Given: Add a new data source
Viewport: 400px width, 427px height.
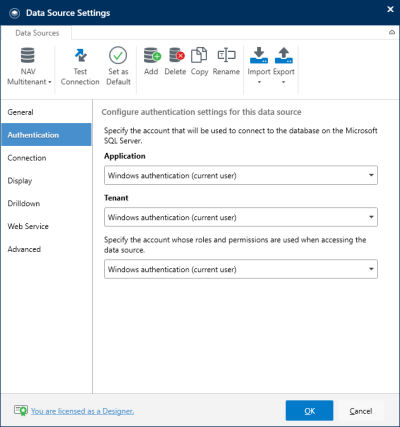Looking at the screenshot, I should coord(151,62).
